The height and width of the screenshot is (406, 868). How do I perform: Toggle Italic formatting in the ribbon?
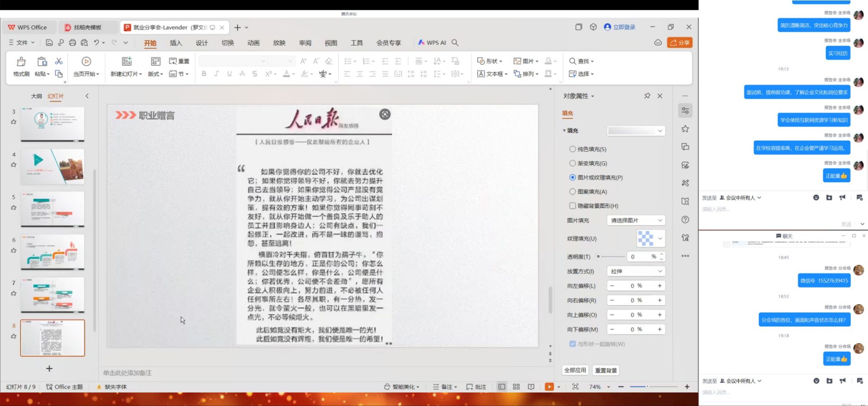tap(217, 74)
